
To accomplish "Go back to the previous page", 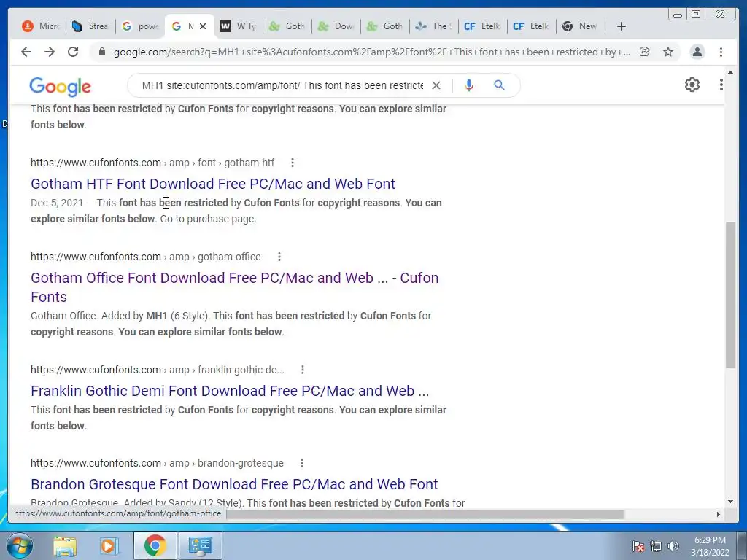I will pyautogui.click(x=26, y=52).
